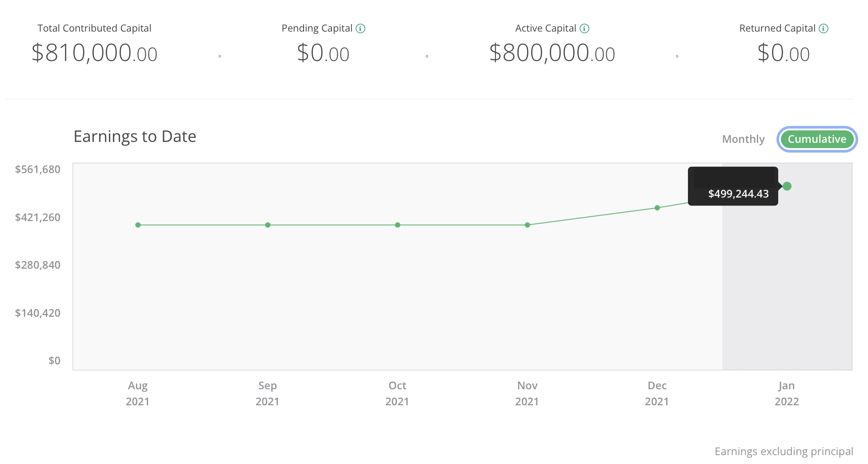The width and height of the screenshot is (868, 464).
Task: Click the Total Contributed Capital value
Action: coord(94,53)
